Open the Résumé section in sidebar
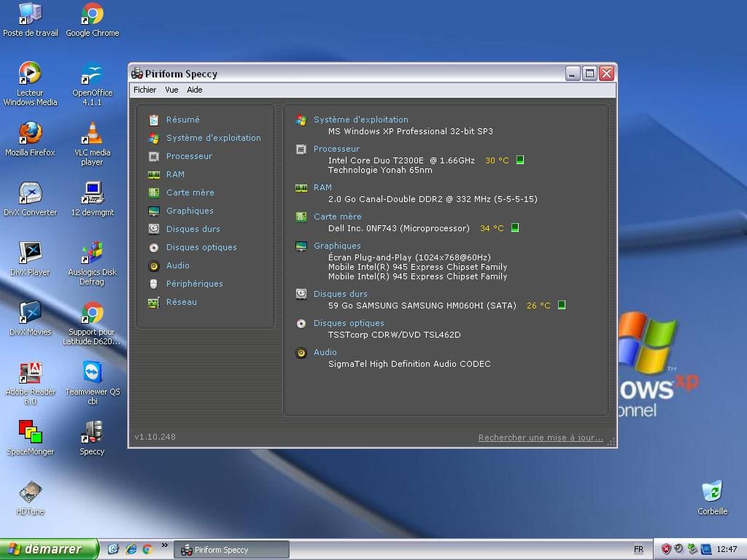Image resolution: width=747 pixels, height=560 pixels. point(182,120)
